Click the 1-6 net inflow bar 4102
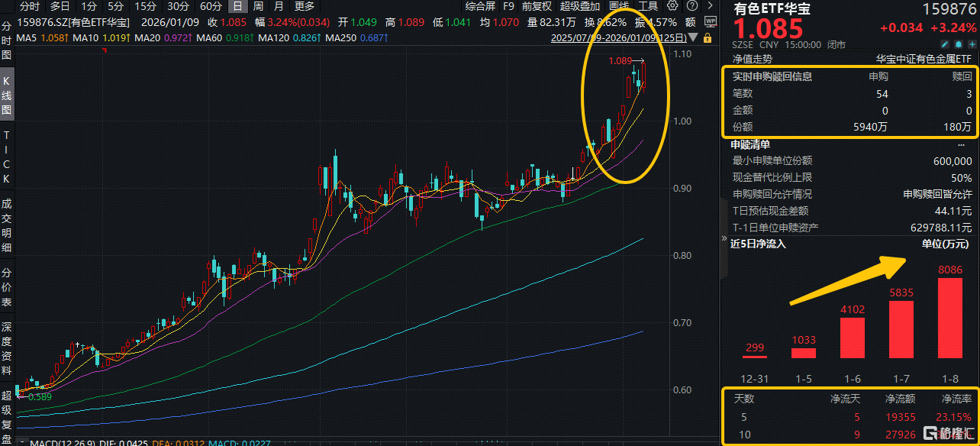The image size is (980, 446). [853, 338]
